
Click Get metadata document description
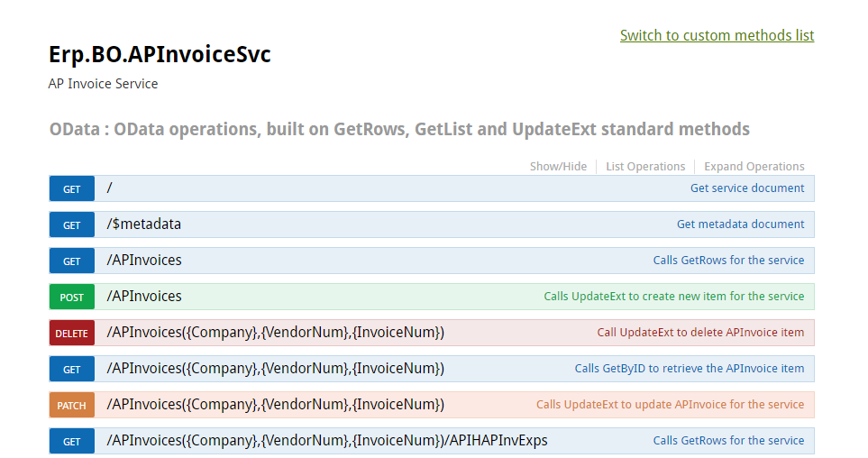coord(740,224)
